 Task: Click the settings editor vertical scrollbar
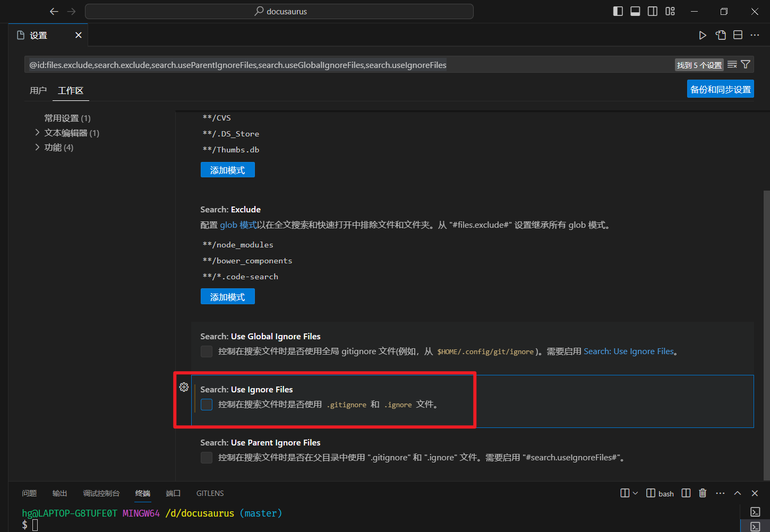click(x=766, y=334)
